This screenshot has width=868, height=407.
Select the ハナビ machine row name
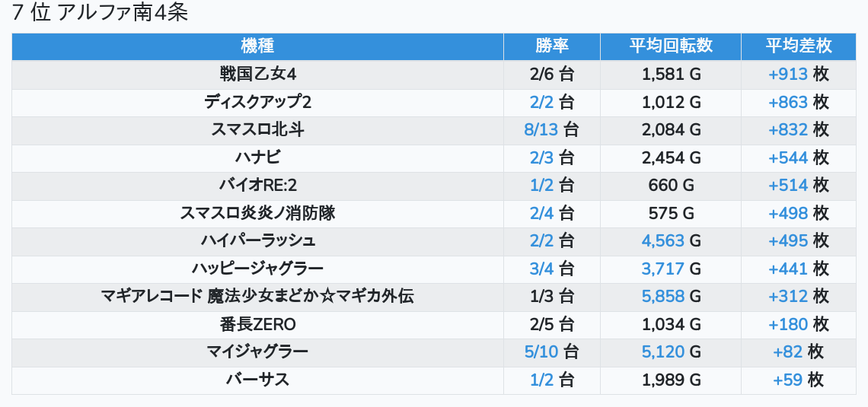click(257, 157)
